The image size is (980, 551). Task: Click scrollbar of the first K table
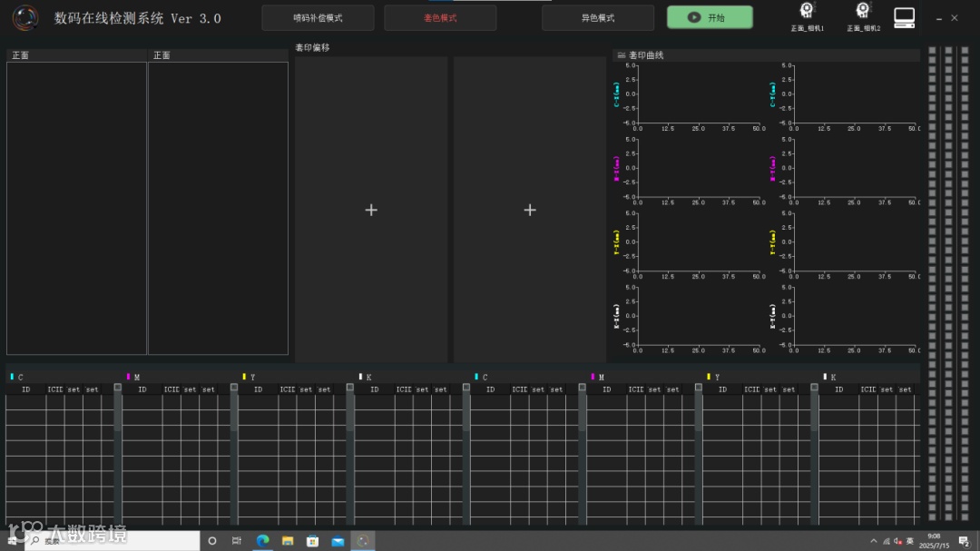[466, 454]
